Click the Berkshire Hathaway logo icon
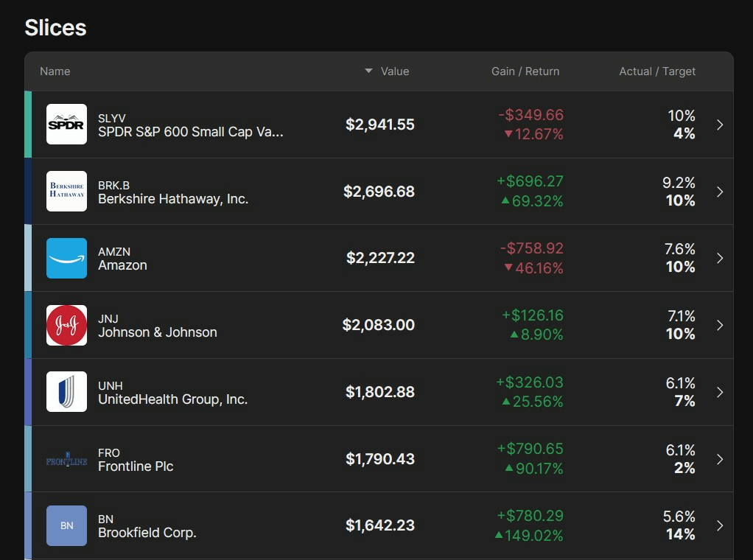The width and height of the screenshot is (753, 560). 67,191
